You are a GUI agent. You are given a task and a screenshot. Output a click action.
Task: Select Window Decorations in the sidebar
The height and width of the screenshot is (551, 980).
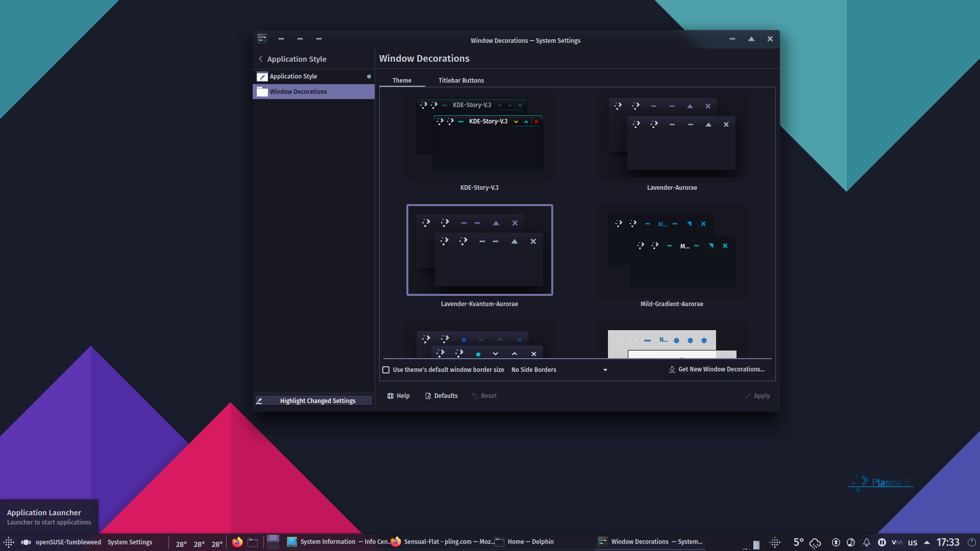(x=313, y=92)
